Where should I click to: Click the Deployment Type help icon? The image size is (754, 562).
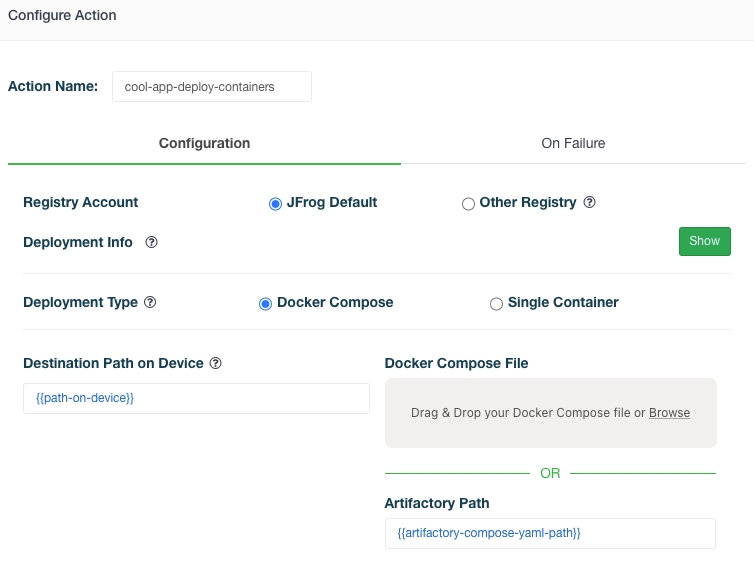tap(150, 302)
